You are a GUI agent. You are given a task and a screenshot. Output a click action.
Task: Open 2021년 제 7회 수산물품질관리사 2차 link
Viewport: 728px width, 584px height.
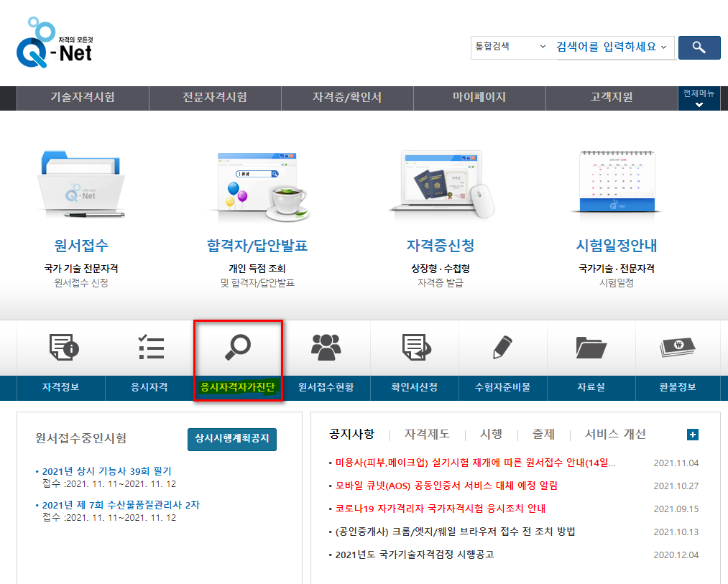pyautogui.click(x=121, y=505)
